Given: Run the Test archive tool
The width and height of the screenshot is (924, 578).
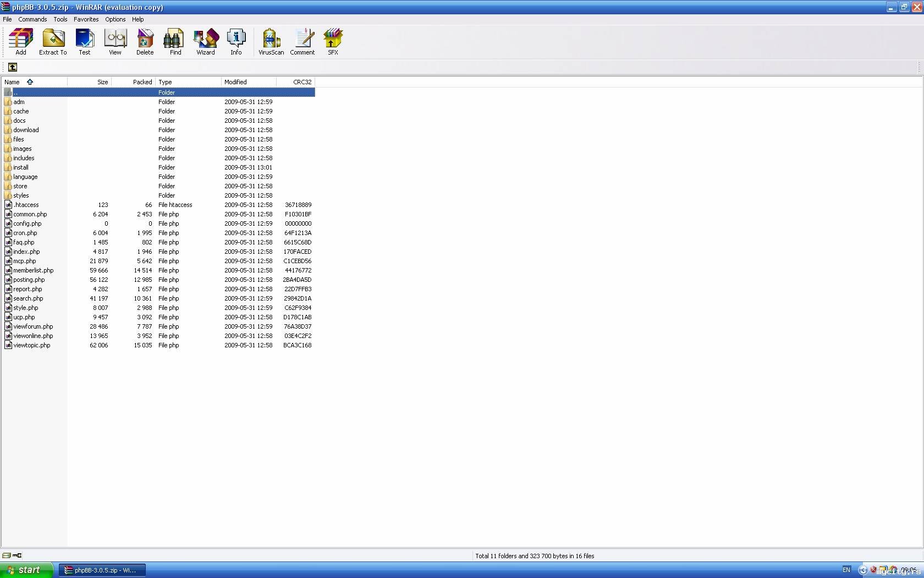Looking at the screenshot, I should click(x=85, y=42).
